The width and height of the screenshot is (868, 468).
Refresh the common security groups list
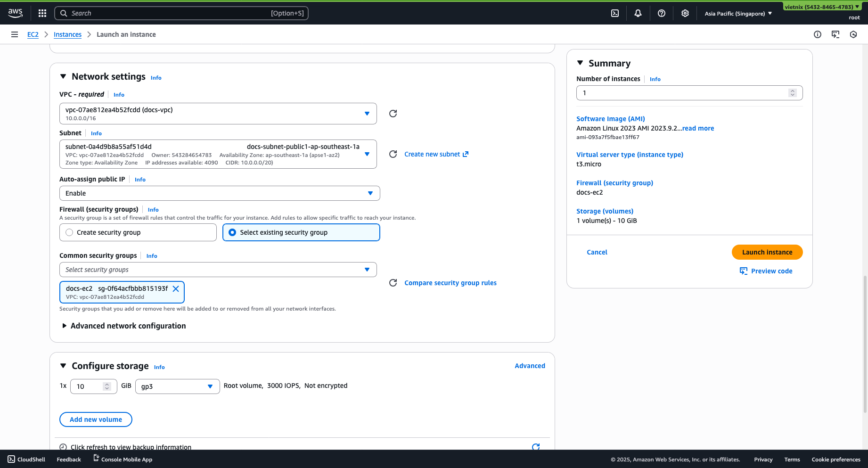pyautogui.click(x=393, y=282)
